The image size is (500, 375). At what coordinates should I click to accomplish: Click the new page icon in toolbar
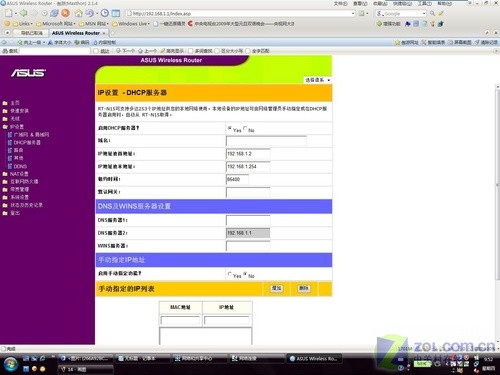pyautogui.click(x=8, y=13)
